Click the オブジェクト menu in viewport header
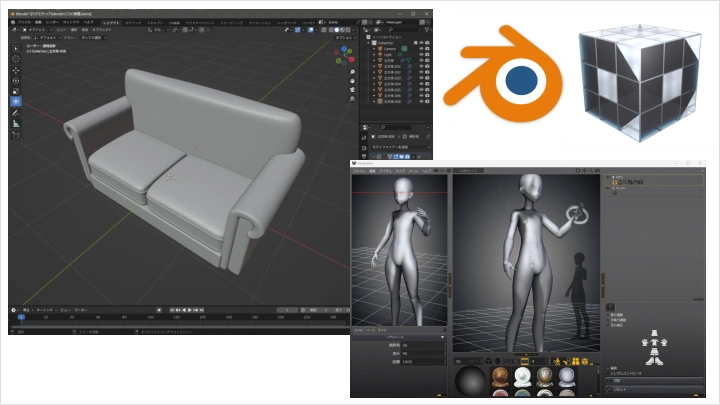This screenshot has width=720, height=405. pyautogui.click(x=102, y=30)
